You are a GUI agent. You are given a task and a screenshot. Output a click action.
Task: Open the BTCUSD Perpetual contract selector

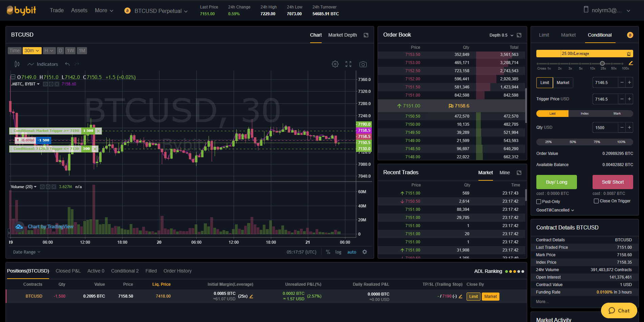(156, 11)
